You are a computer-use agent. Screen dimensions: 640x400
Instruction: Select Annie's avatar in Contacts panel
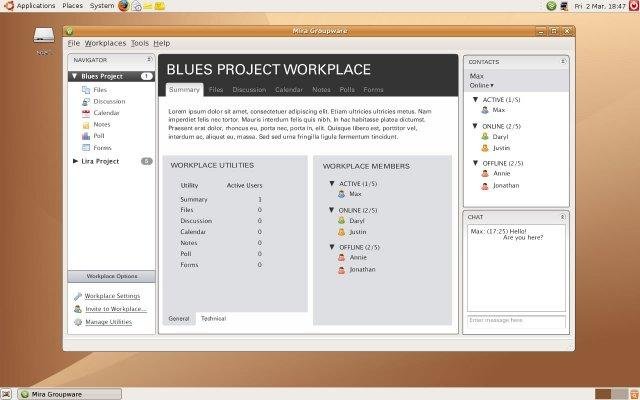coord(485,173)
